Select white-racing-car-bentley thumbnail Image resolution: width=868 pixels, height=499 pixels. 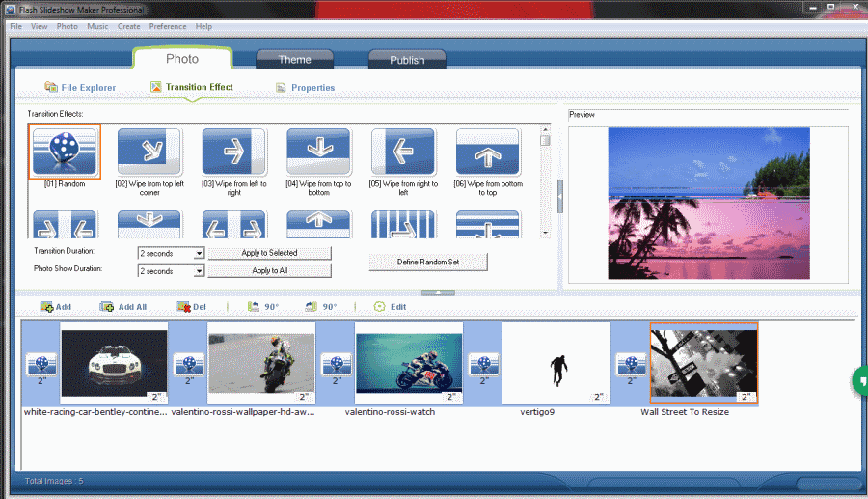click(114, 363)
